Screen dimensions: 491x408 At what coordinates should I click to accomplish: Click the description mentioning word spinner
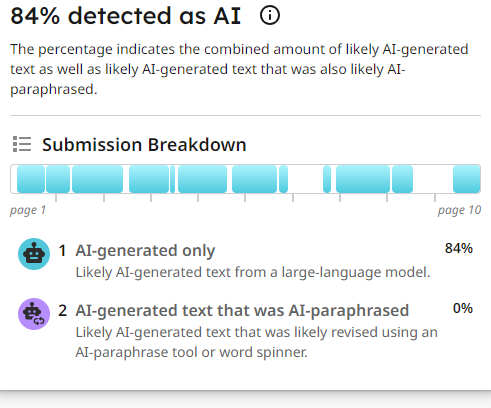(x=256, y=342)
